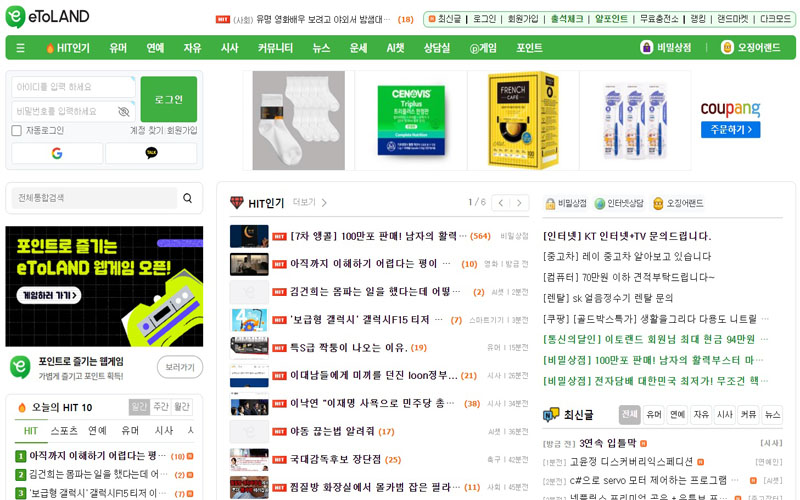Click the 최신글 icon in the top utility bar
This screenshot has height=500, width=800.
(x=432, y=19)
